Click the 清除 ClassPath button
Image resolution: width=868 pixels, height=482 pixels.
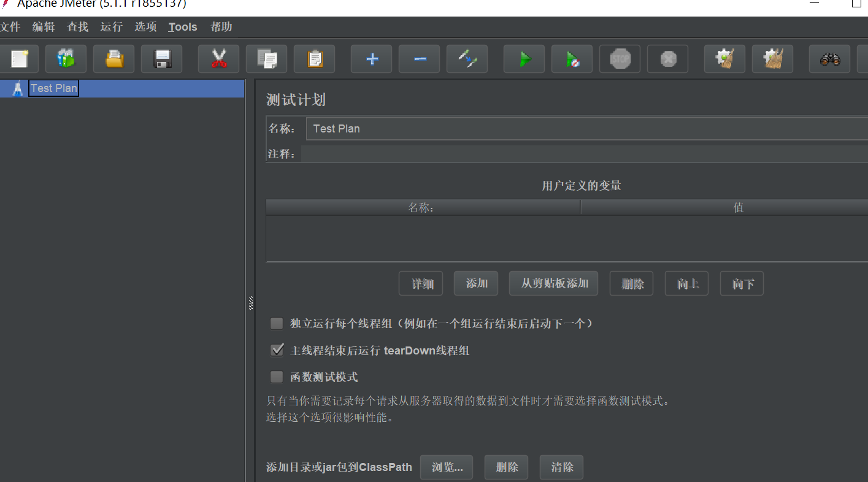[562, 467]
